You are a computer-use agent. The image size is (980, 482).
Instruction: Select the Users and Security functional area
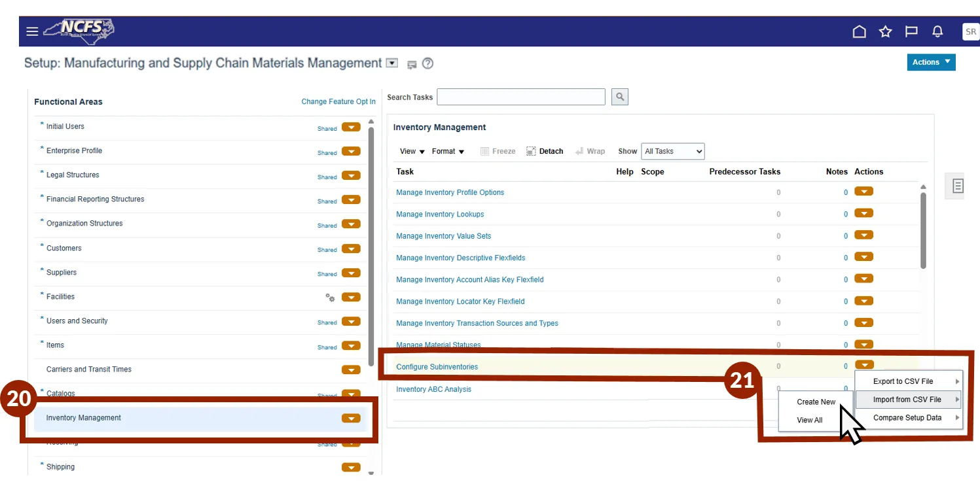[77, 321]
